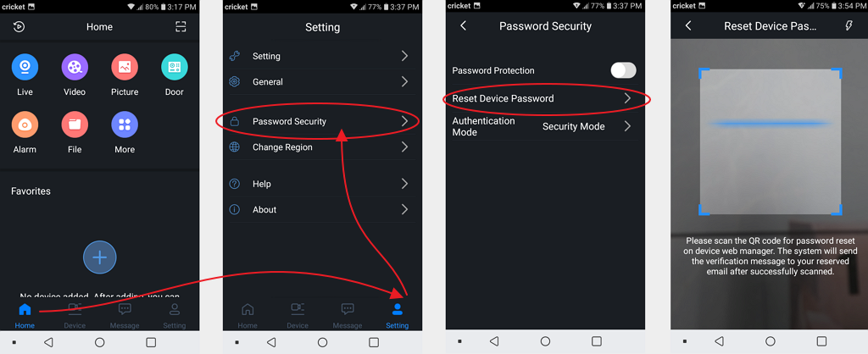Open the Alarm icon

[25, 124]
